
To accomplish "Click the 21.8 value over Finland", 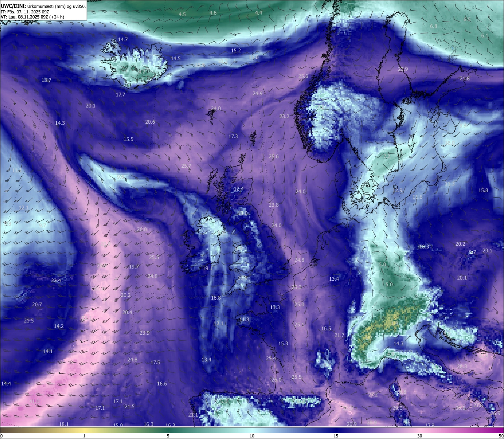I will tap(465, 79).
